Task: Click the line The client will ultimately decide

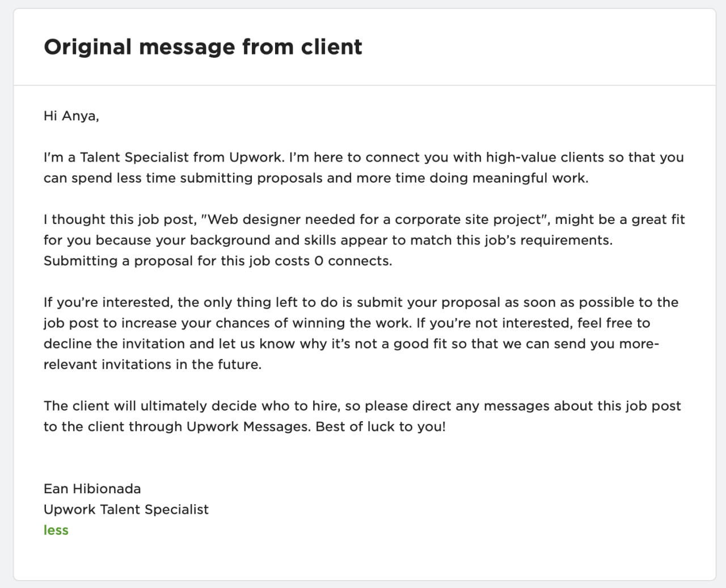Action: coord(362,406)
